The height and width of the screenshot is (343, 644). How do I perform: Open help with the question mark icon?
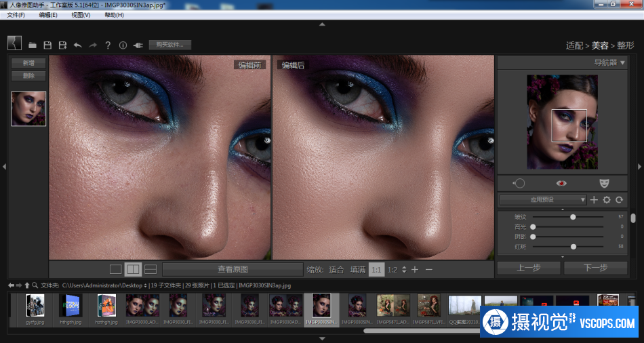tap(108, 45)
